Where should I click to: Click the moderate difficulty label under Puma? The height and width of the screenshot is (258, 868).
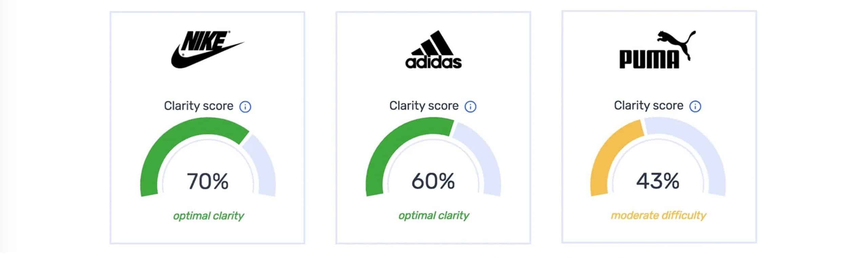point(658,215)
